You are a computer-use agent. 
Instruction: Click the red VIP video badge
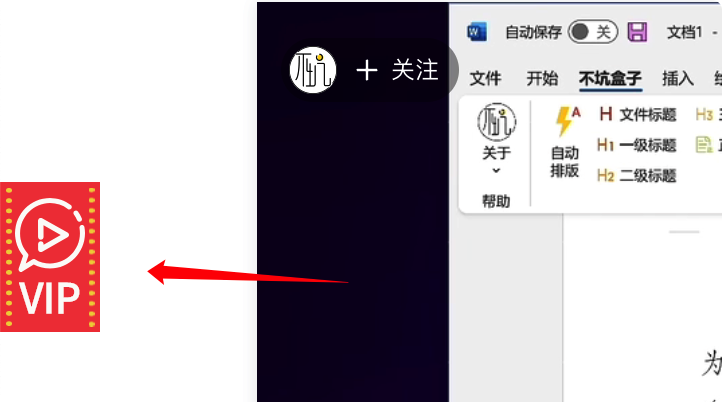[50, 257]
